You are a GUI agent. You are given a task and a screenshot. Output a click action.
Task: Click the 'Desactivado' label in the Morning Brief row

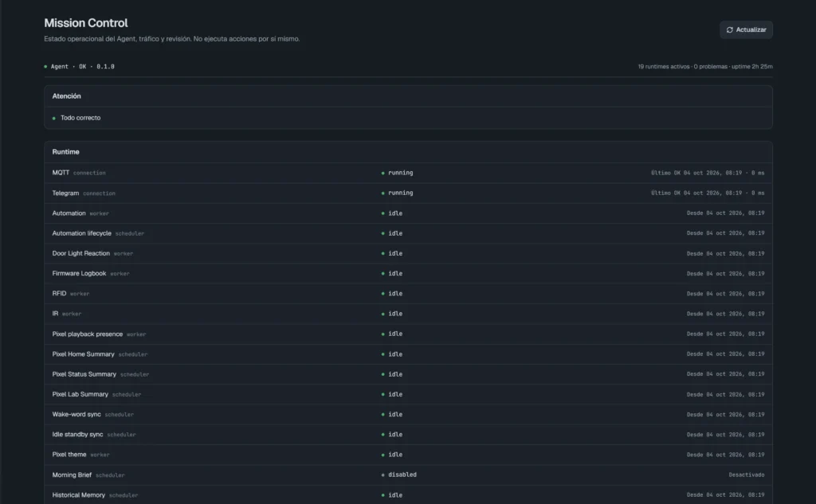pos(747,475)
